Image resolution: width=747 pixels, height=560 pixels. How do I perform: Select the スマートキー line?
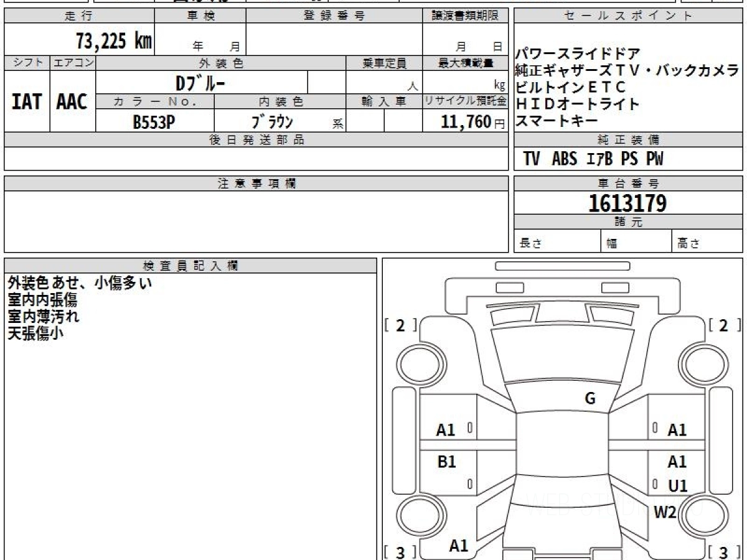[x=557, y=121]
